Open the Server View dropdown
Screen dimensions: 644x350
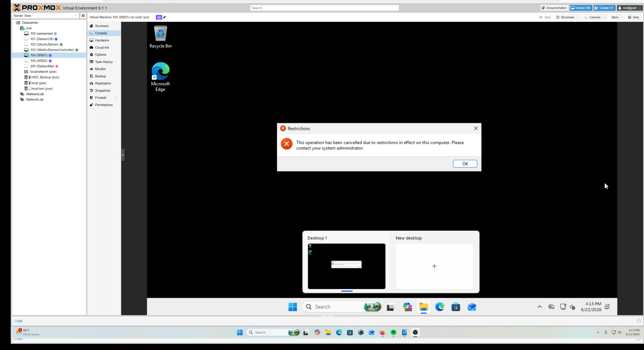point(45,15)
